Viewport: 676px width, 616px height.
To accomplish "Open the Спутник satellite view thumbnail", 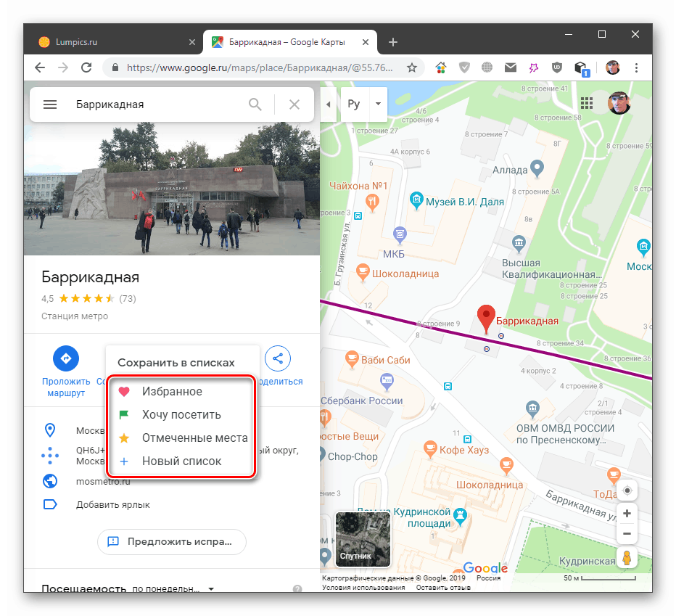I will click(x=362, y=538).
